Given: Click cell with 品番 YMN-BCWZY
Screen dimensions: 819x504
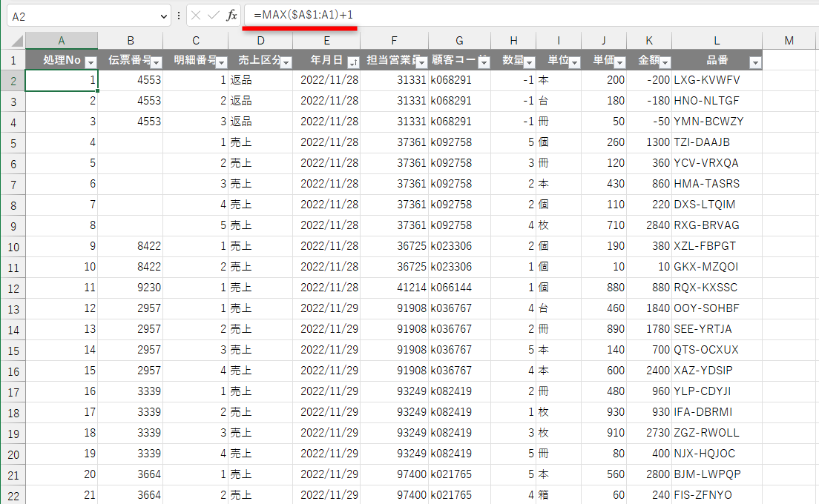Looking at the screenshot, I should tap(717, 122).
